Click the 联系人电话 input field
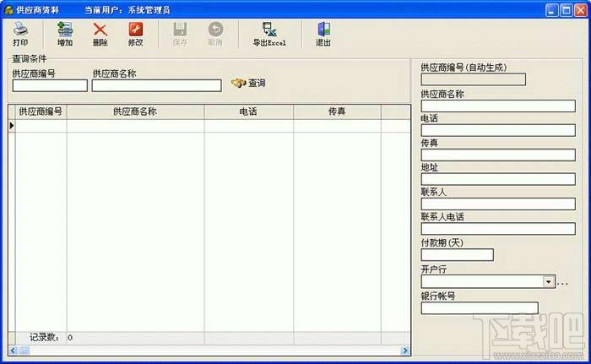Screen dimensions: 591x364 pos(498,229)
